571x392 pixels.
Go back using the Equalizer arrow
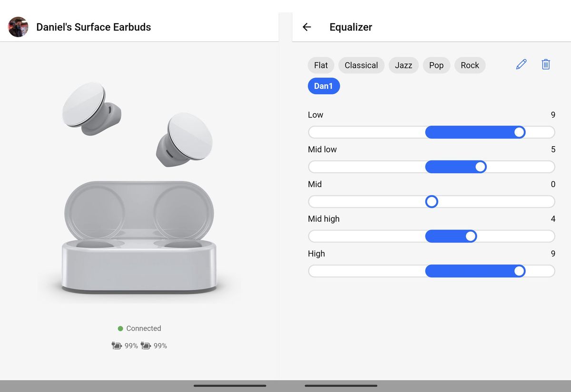[x=307, y=27]
